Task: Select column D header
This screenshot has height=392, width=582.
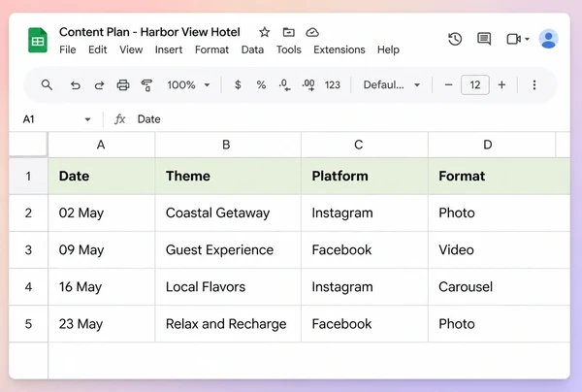Action: click(x=492, y=145)
